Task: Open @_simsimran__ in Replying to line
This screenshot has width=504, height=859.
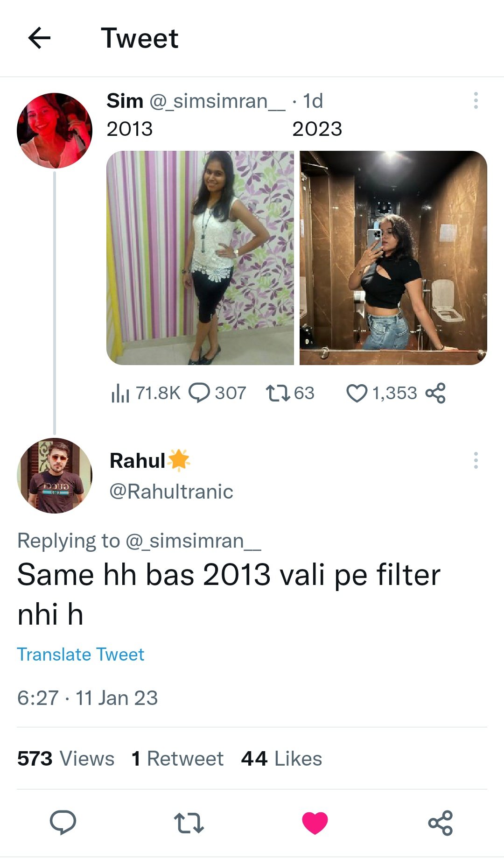Action: tap(193, 541)
